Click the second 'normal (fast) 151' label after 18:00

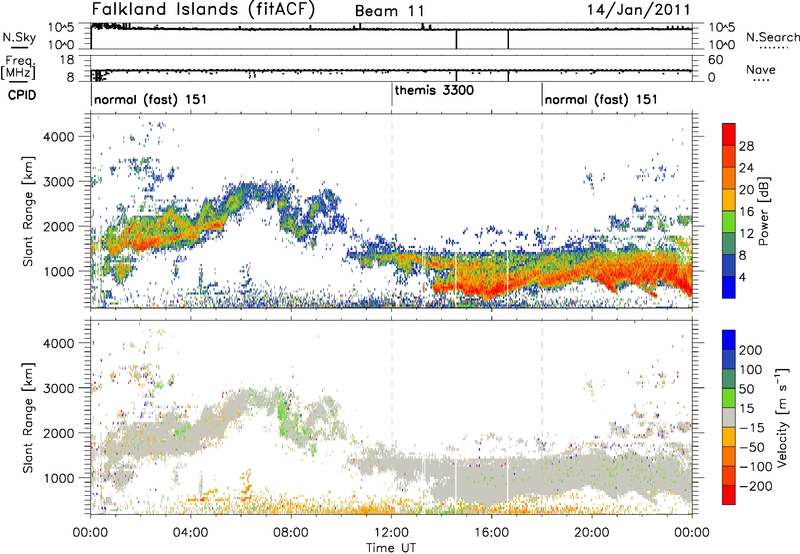tap(601, 99)
